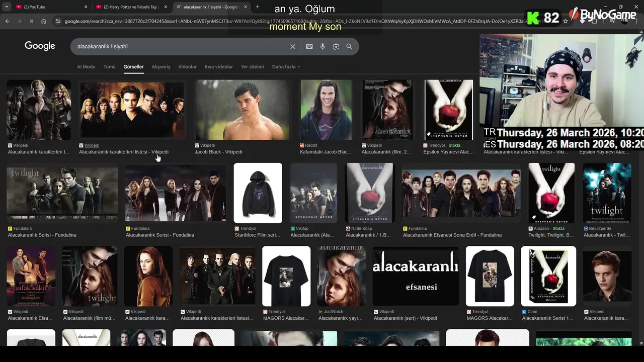Open the tab search dropdown arrow
This screenshot has width=644, height=362.
pyautogui.click(x=7, y=7)
